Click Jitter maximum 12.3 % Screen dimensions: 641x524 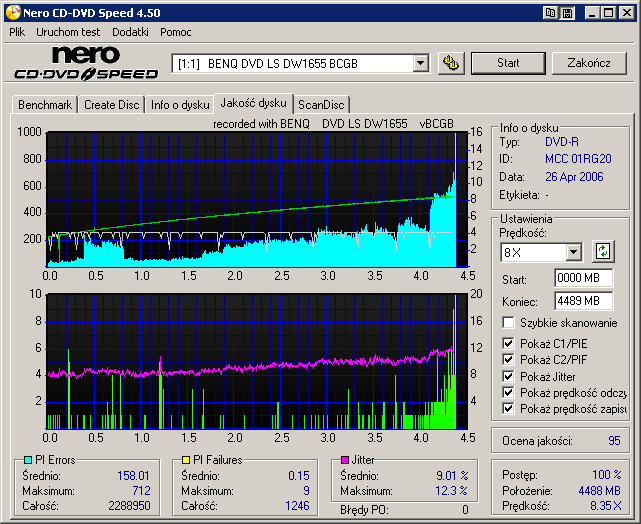451,491
